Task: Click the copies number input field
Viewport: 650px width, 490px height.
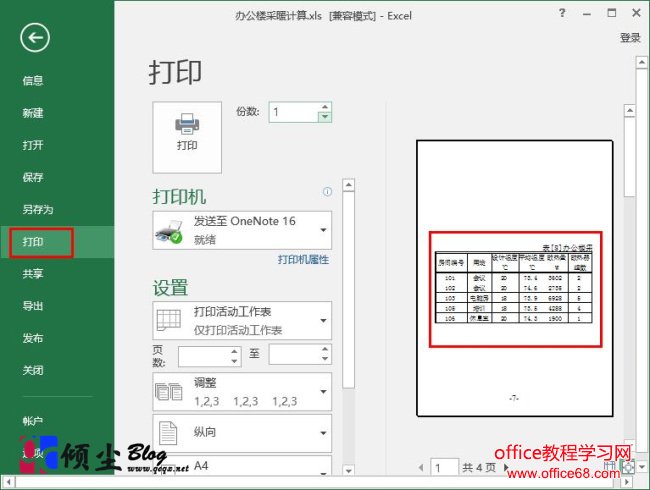Action: coord(293,112)
